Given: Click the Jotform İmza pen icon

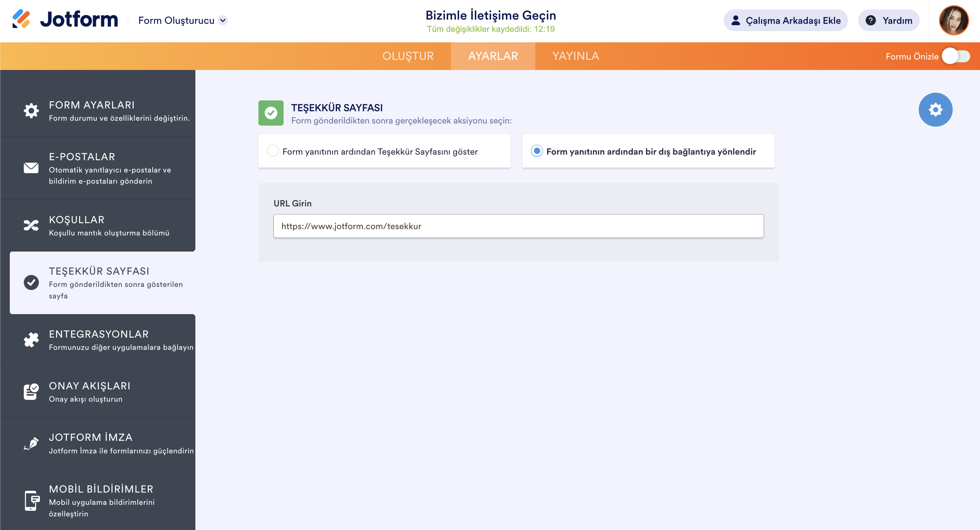Looking at the screenshot, I should [x=31, y=443].
